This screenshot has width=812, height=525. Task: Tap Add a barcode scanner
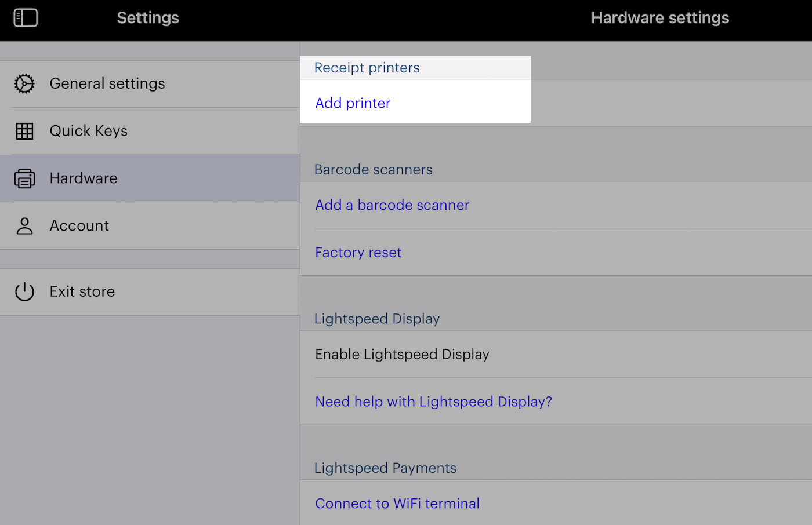click(392, 205)
